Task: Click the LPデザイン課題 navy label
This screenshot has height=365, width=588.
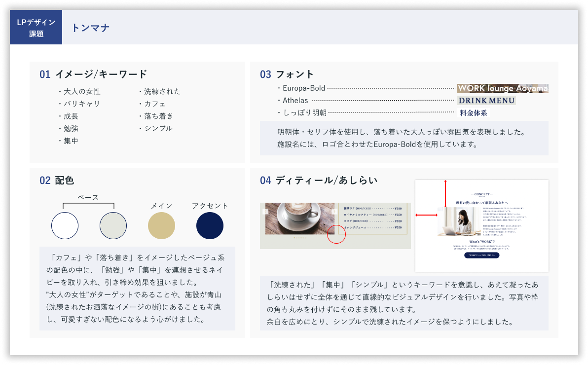Action: click(36, 28)
